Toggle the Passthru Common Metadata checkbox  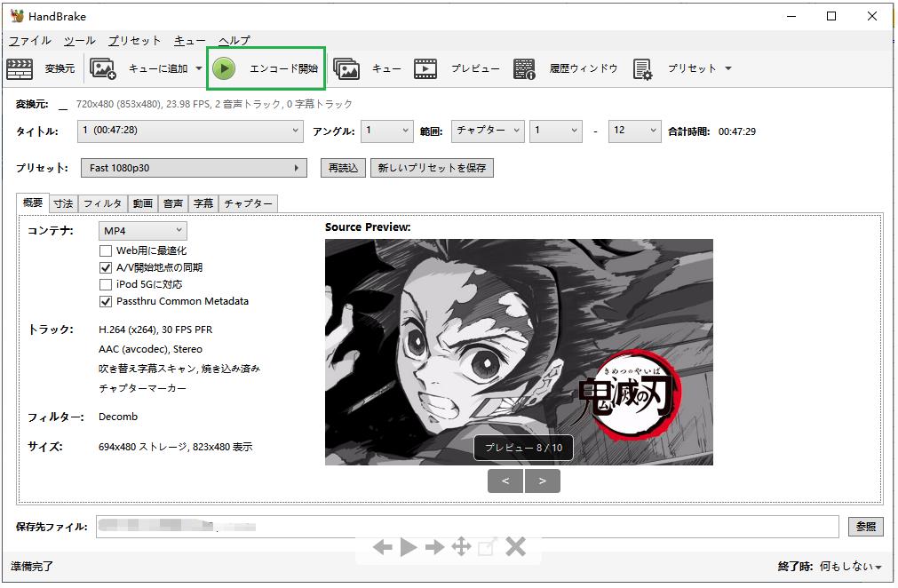[106, 301]
